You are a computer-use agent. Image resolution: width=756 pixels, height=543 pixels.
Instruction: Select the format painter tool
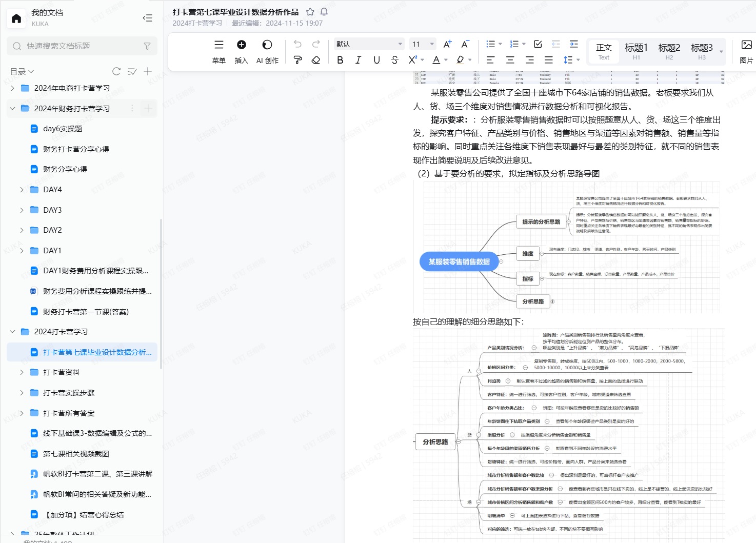coord(297,60)
